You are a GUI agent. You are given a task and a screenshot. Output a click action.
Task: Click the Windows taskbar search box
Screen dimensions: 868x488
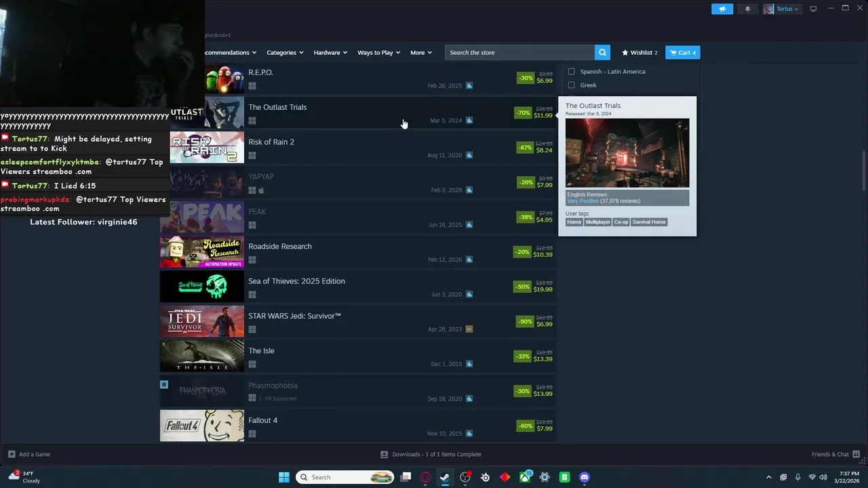(345, 477)
